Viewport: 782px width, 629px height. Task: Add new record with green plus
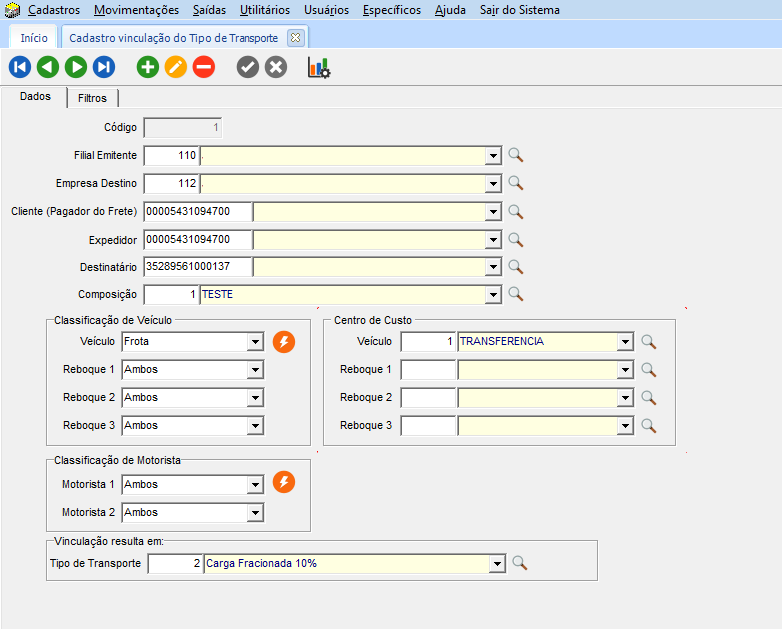tap(148, 67)
